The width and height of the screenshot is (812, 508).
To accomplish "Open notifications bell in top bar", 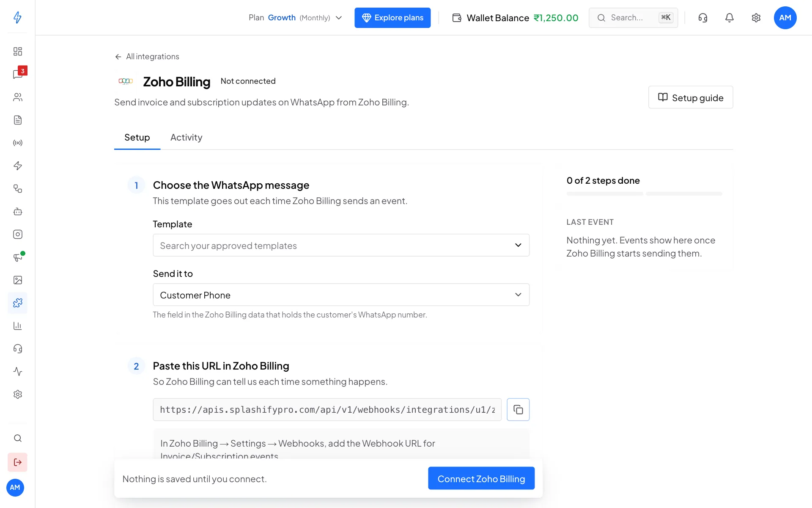I will [x=729, y=18].
